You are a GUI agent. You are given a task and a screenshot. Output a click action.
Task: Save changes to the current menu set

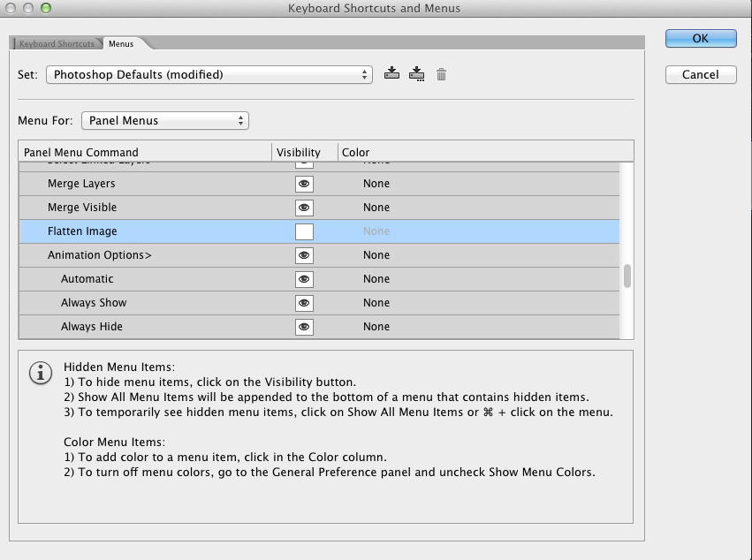[x=392, y=74]
